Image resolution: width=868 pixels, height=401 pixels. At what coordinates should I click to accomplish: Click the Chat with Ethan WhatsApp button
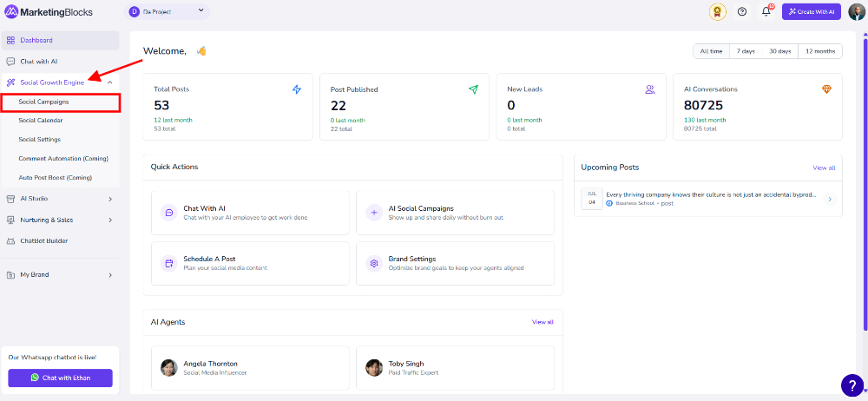[x=61, y=378]
